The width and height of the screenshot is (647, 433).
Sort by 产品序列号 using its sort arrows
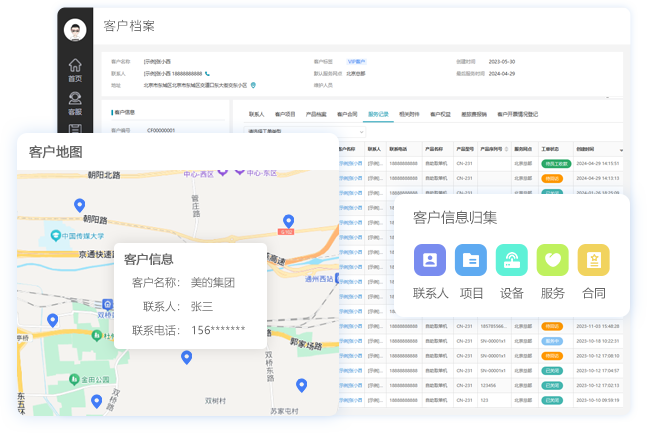[506, 149]
